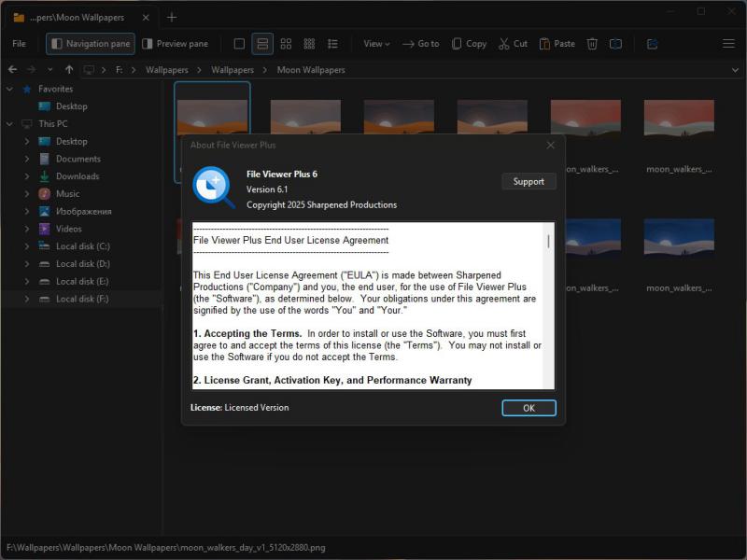This screenshot has width=747, height=560.
Task: Click the Delete trash icon in toolbar
Action: 592,44
